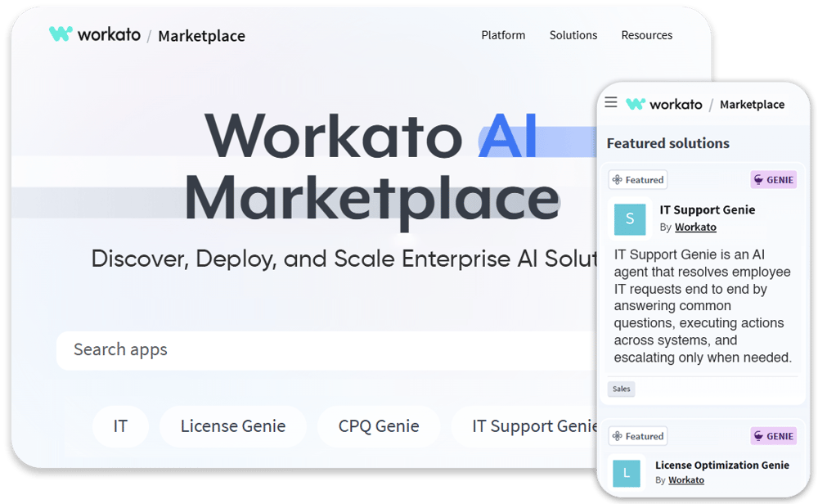
Task: Open the Workato link under IT Support Genie
Action: [695, 227]
